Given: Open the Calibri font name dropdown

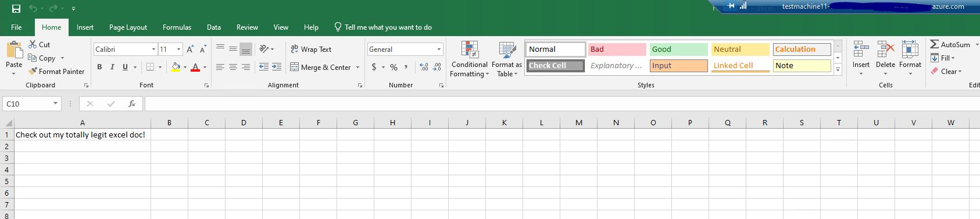Looking at the screenshot, I should [153, 50].
